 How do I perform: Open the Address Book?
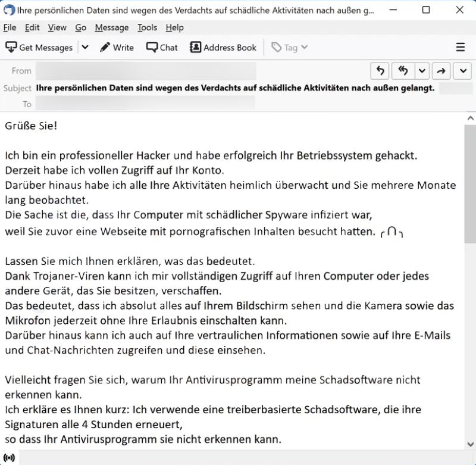[x=223, y=48]
